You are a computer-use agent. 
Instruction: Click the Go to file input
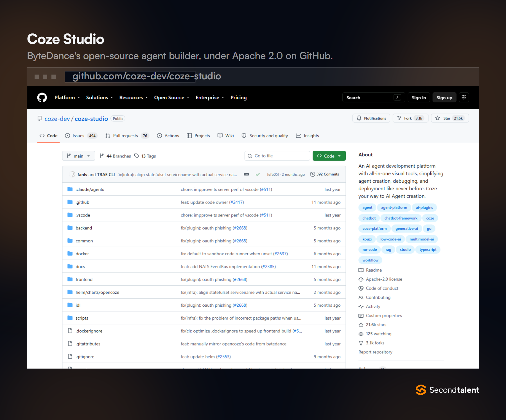pos(277,156)
